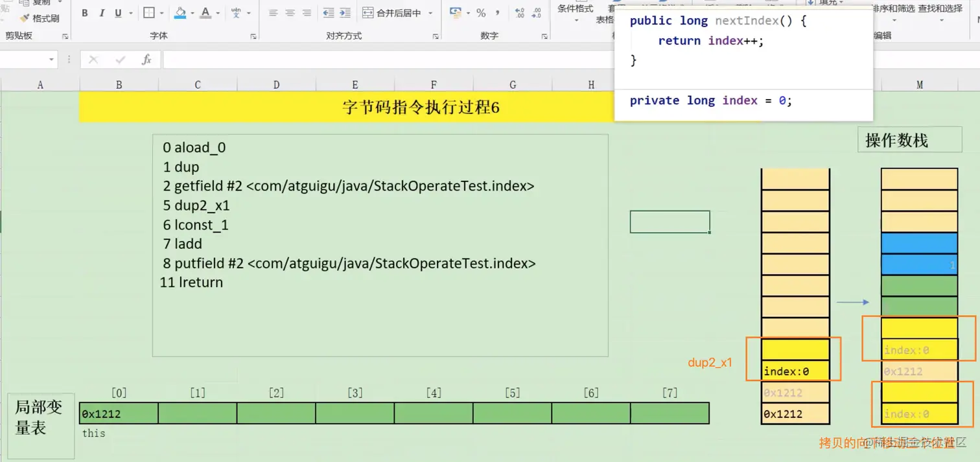Increase decimal places
Image resolution: width=980 pixels, height=462 pixels.
pyautogui.click(x=520, y=13)
